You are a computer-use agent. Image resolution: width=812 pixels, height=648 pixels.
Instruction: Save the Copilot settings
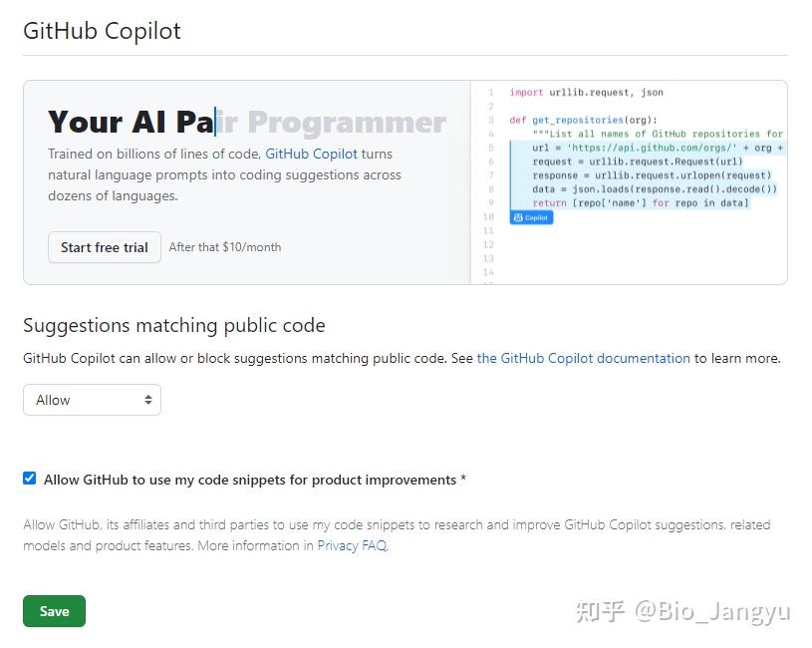pyautogui.click(x=54, y=611)
